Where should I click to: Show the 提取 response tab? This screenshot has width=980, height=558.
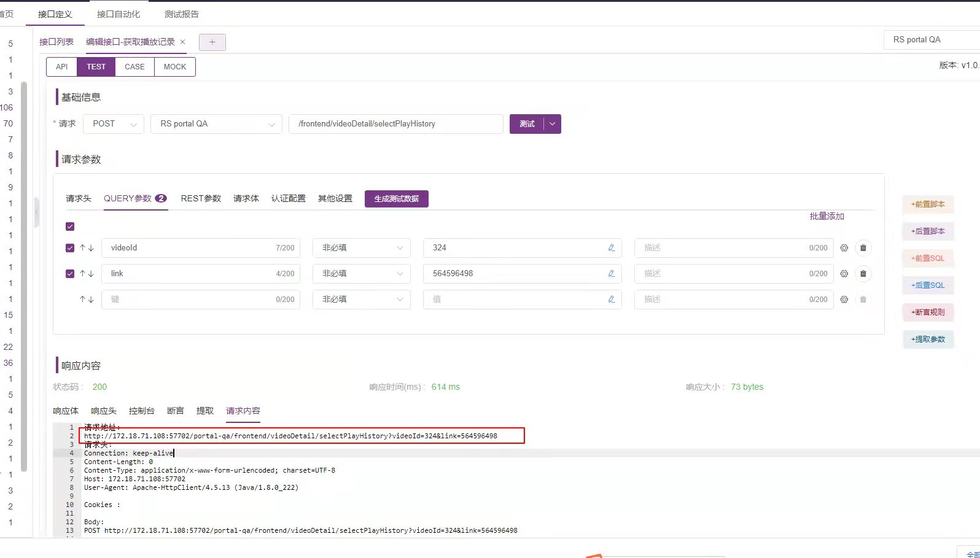coord(205,411)
